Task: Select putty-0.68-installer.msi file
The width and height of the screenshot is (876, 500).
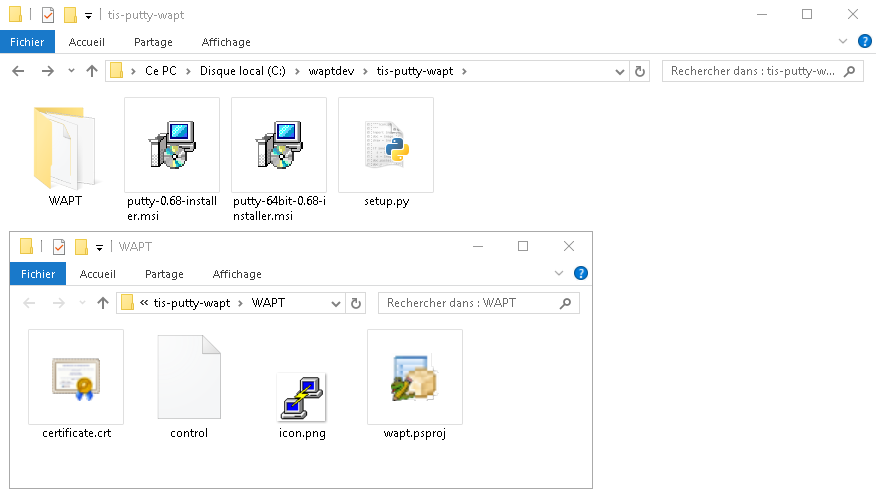Action: pyautogui.click(x=172, y=152)
